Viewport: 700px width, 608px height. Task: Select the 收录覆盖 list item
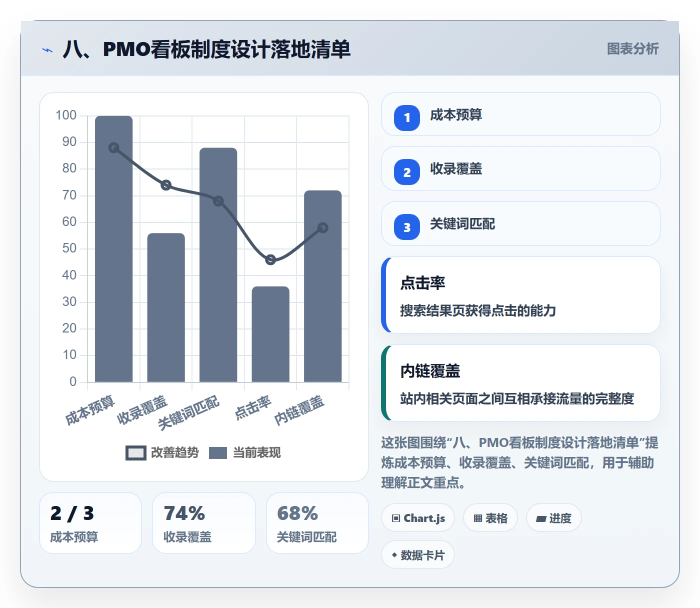(521, 168)
